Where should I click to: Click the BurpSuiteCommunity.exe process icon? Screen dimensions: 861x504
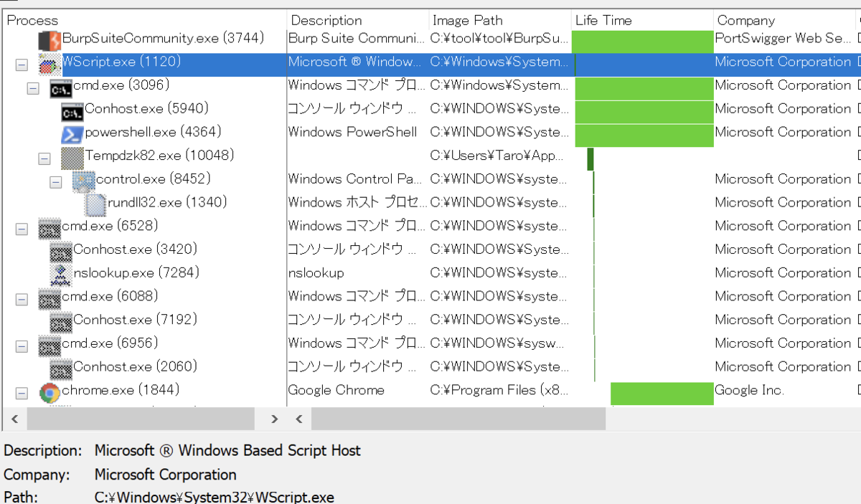click(49, 40)
